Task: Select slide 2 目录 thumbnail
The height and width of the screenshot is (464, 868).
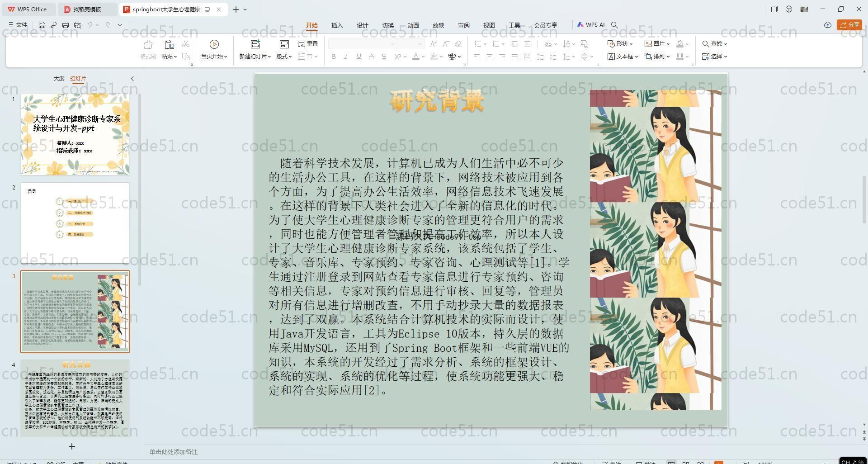Action: click(75, 223)
